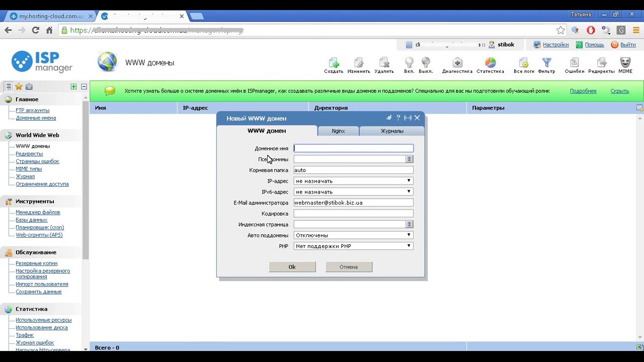Click the ISPmanager logo
The image size is (644, 362).
click(42, 62)
